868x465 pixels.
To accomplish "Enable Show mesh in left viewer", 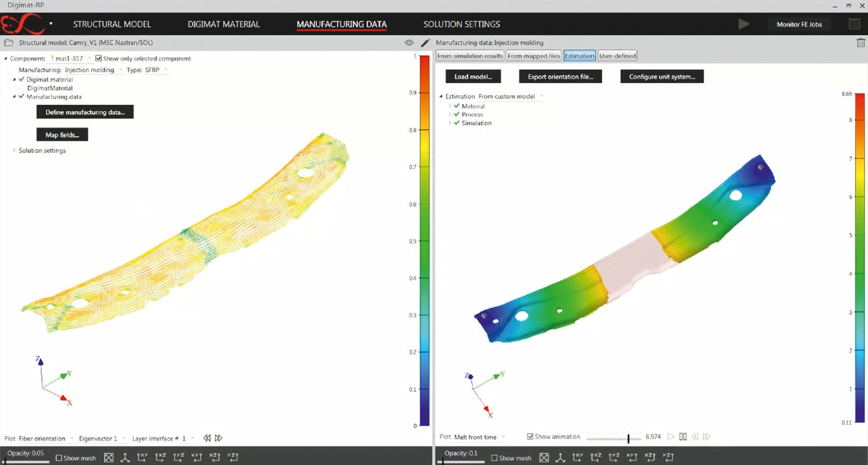I will tap(59, 458).
